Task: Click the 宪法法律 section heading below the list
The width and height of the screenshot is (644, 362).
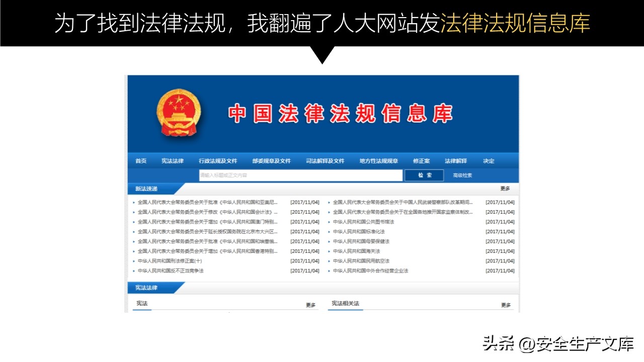Action: coord(146,288)
